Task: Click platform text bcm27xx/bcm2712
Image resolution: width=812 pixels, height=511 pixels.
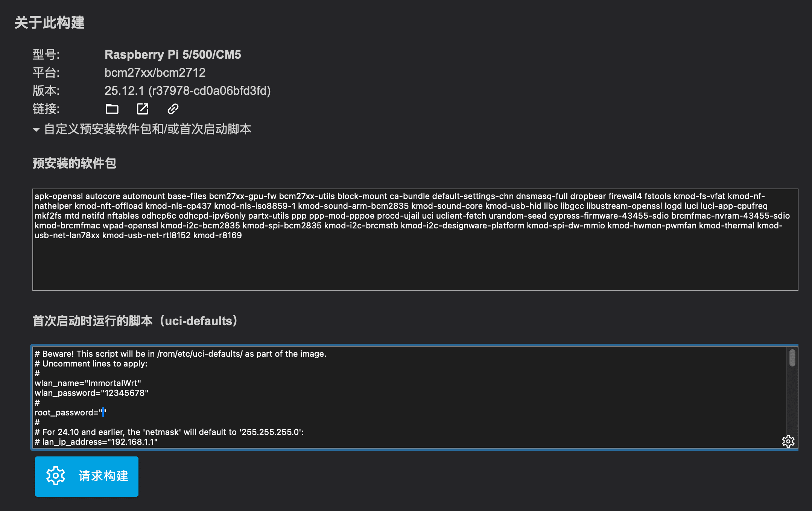Action: [x=155, y=73]
